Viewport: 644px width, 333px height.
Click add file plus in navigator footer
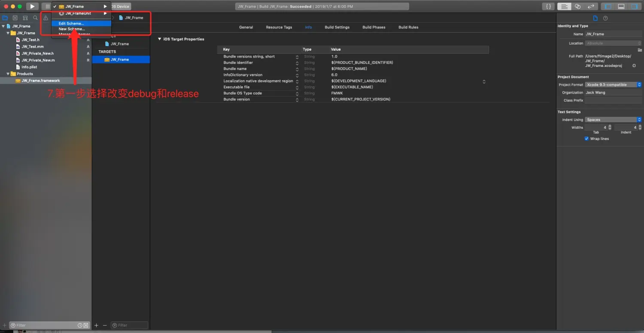4,325
